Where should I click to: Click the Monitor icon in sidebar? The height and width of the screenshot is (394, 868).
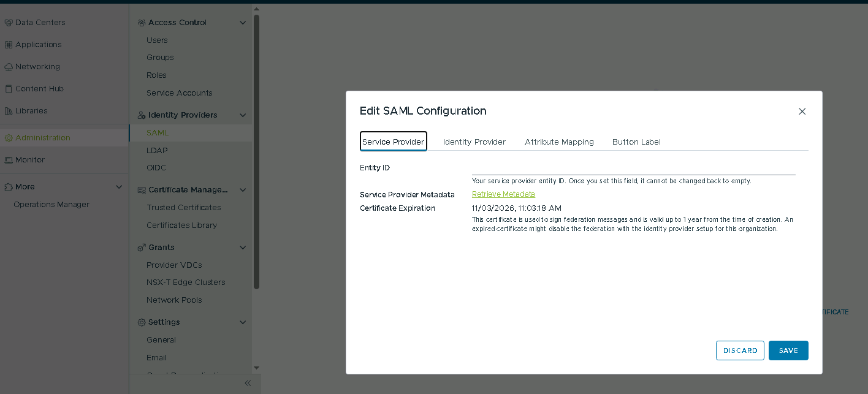9,160
